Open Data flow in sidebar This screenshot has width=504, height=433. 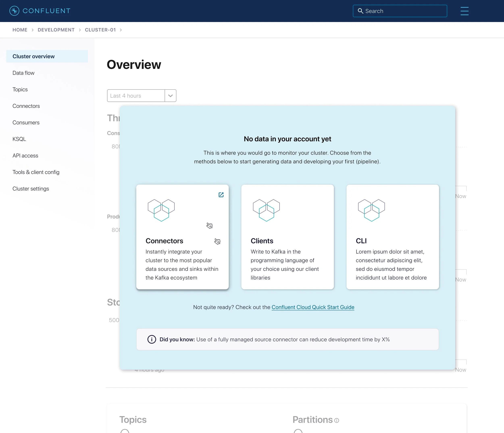click(x=24, y=73)
